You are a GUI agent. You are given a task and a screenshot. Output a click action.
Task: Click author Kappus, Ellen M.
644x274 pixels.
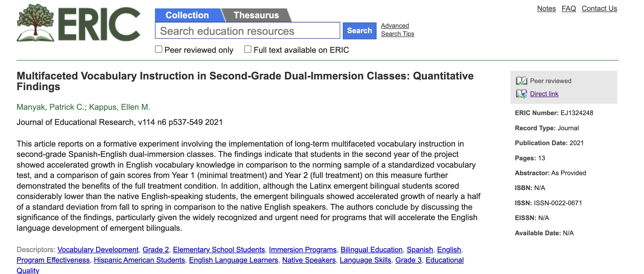(120, 107)
